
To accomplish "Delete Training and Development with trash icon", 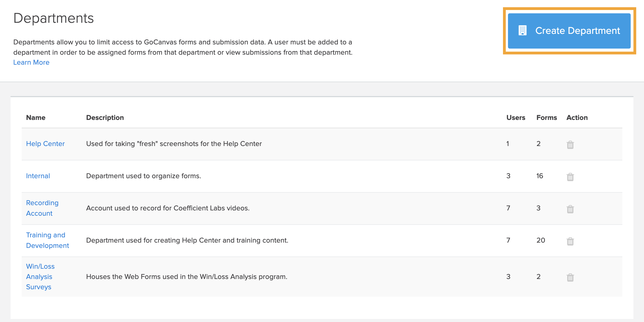I will (570, 241).
